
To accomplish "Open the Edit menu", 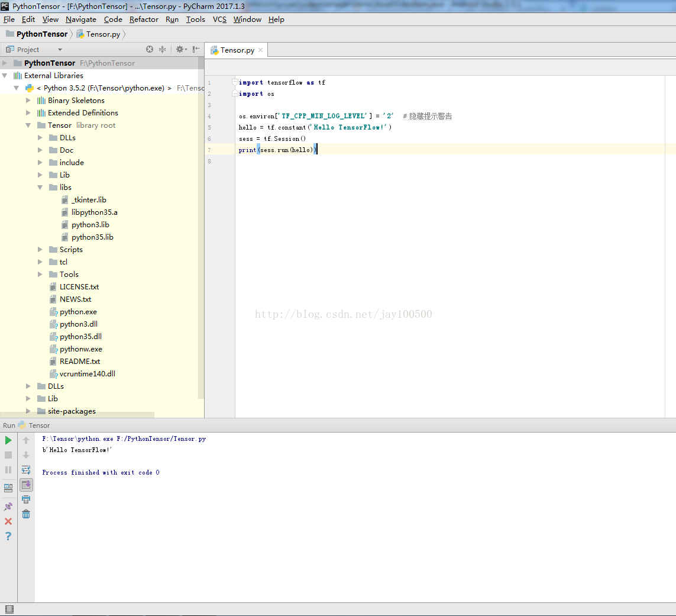I will click(x=28, y=20).
